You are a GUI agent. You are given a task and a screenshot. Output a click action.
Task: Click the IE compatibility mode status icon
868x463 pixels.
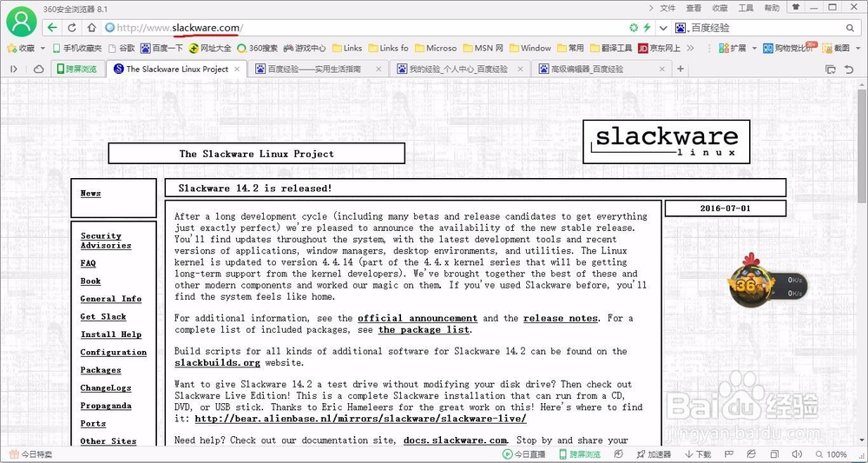coord(751,454)
